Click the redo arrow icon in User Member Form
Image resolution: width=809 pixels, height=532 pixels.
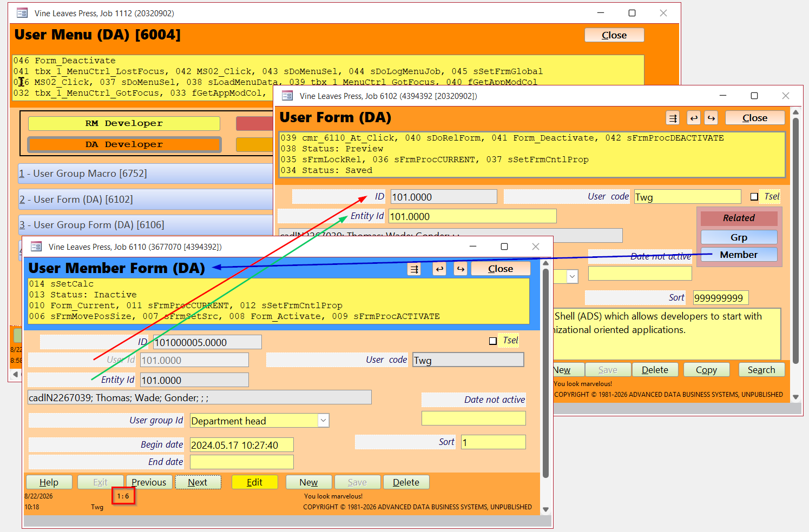pyautogui.click(x=460, y=269)
